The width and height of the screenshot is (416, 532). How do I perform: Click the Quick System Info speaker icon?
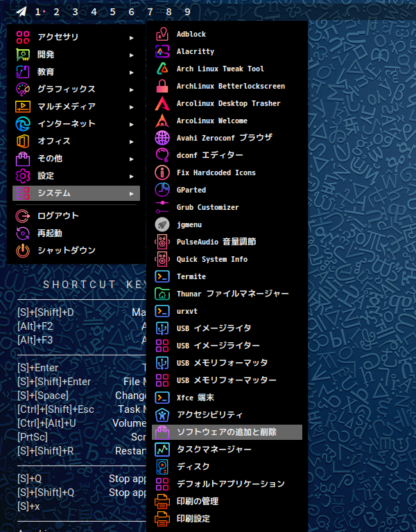162,259
